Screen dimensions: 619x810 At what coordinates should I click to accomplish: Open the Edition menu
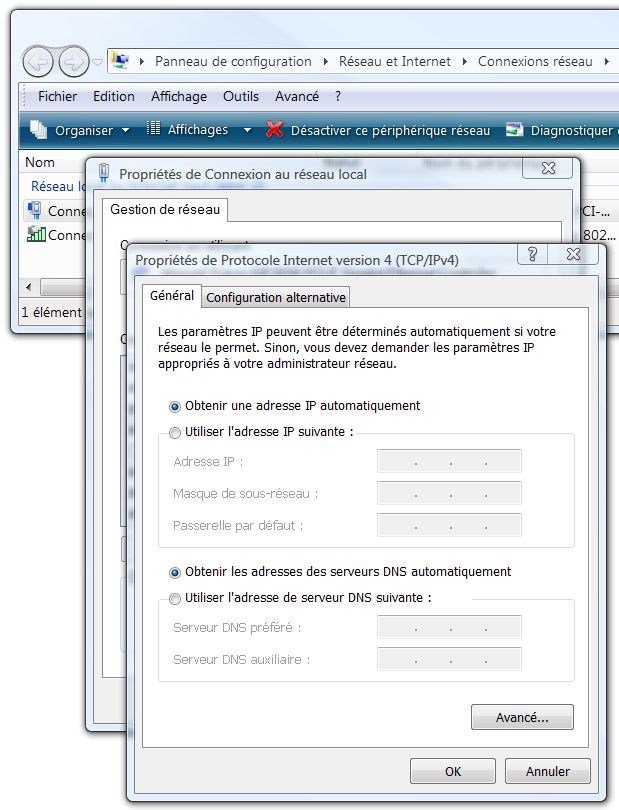[x=114, y=97]
